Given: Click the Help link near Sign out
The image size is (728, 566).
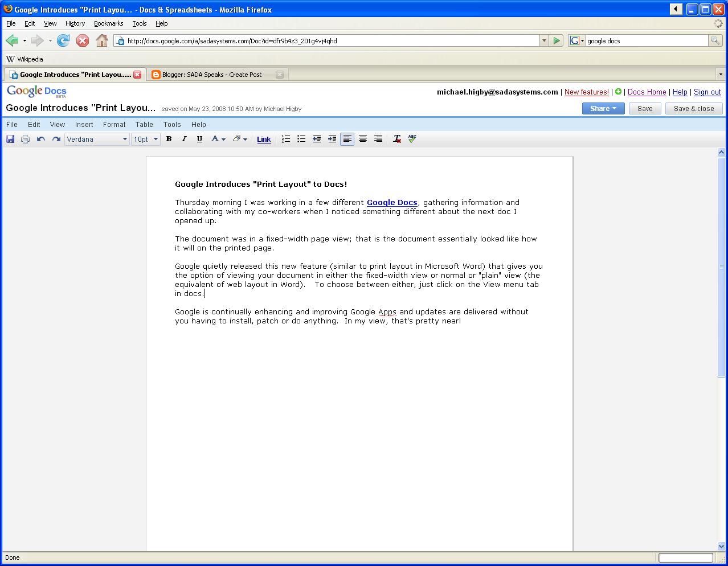Looking at the screenshot, I should pyautogui.click(x=680, y=92).
